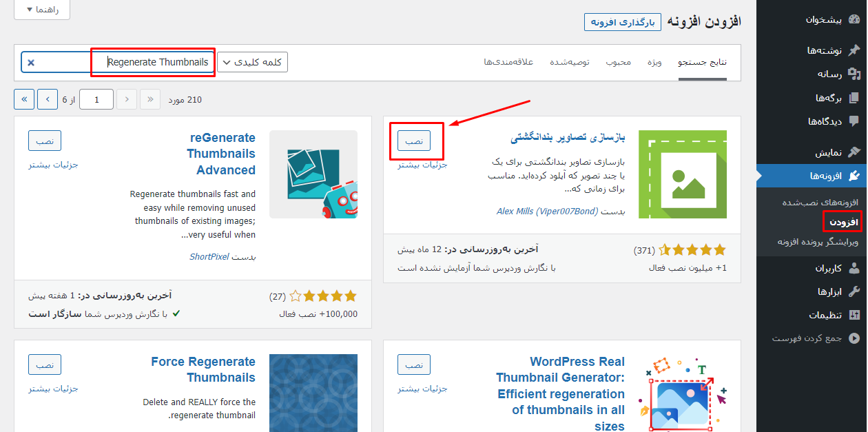This screenshot has width=868, height=432.
Task: Open the reGenerate Thumbnails Advanced plugin icon
Action: click(313, 174)
